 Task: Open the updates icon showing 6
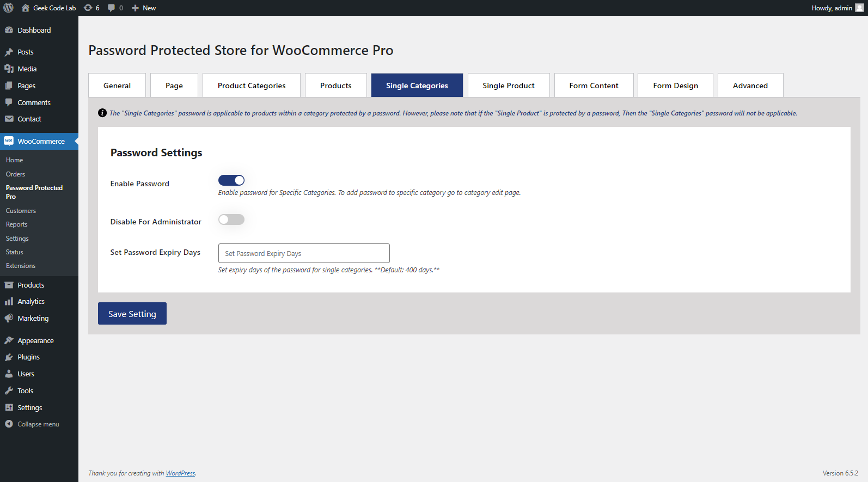pyautogui.click(x=88, y=8)
